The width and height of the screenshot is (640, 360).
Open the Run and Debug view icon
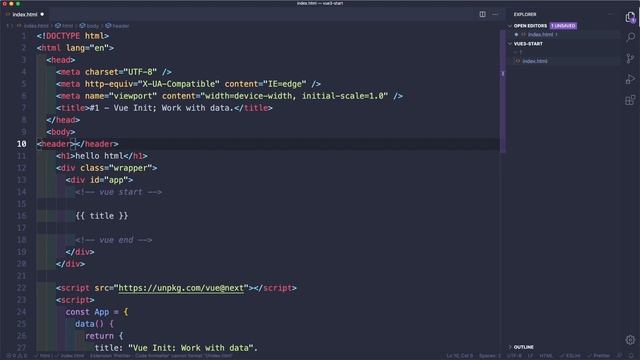(630, 79)
